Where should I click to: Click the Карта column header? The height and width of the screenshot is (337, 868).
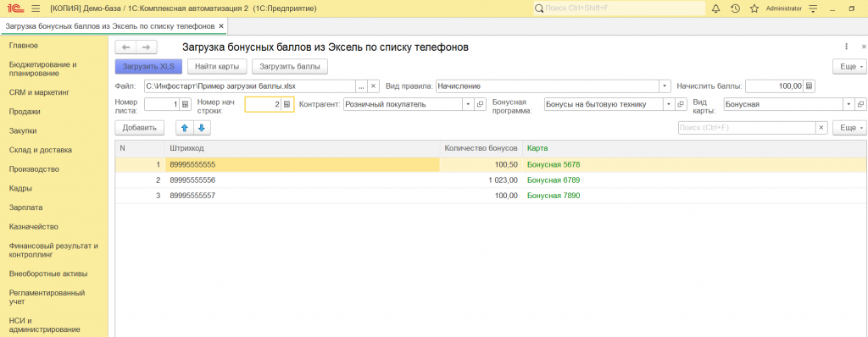pyautogui.click(x=694, y=148)
